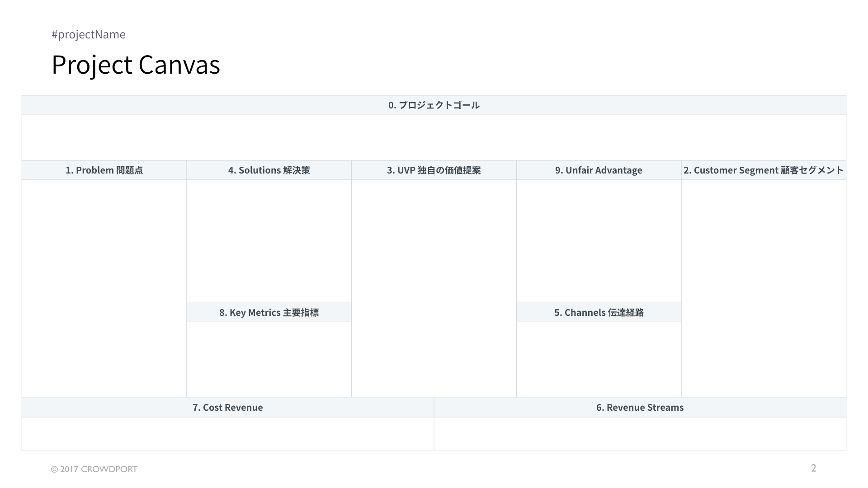Viewport: 868px width, 488px height.
Task: Click the 4. Solutions 解決策 header
Action: point(269,170)
